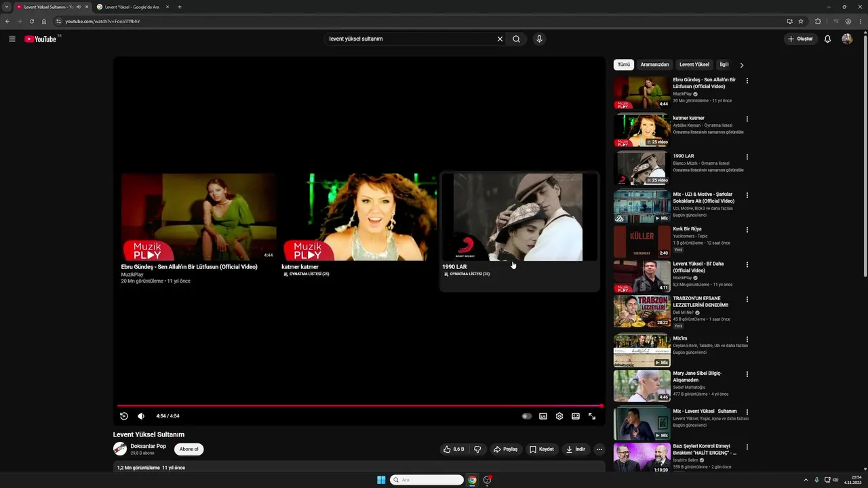This screenshot has height=488, width=868.
Task: Open Chrome three-dot menu
Action: (x=861, y=21)
